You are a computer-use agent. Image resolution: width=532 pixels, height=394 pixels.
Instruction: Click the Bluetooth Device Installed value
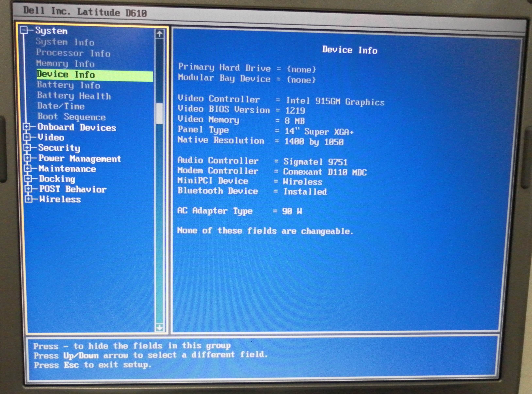tap(305, 192)
